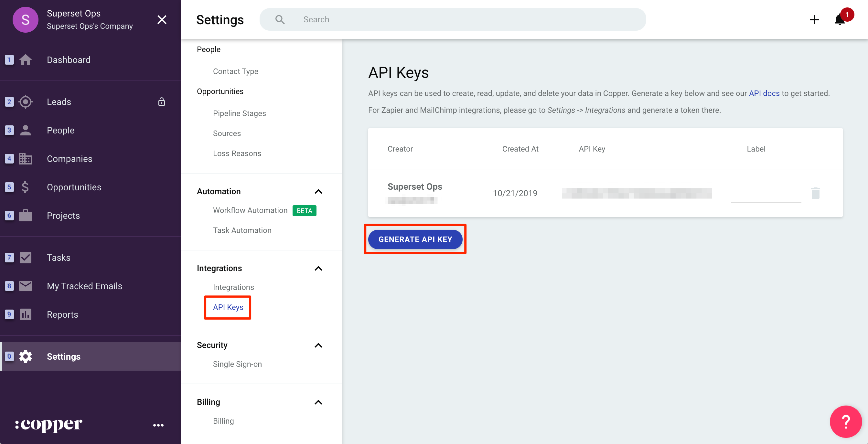Open notifications bell icon
The height and width of the screenshot is (444, 868).
click(840, 20)
